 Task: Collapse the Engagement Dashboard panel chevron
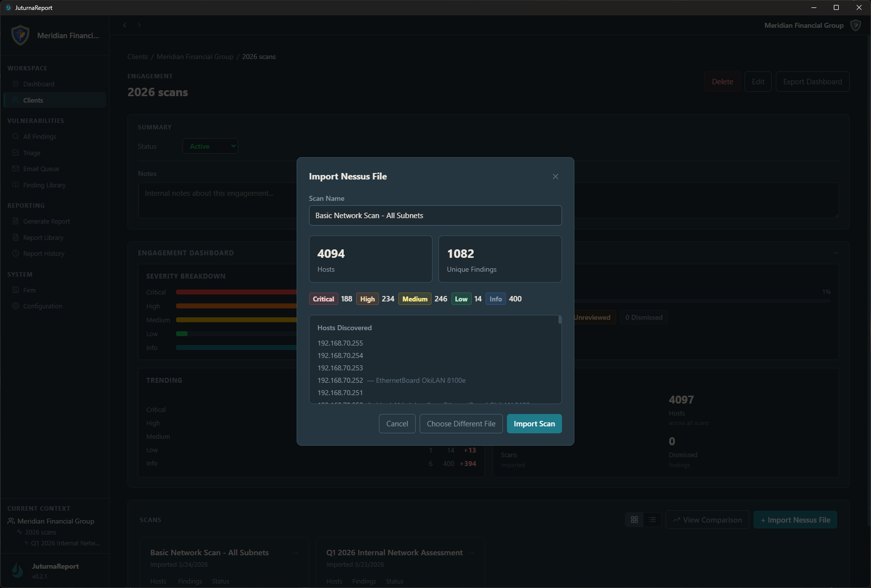pyautogui.click(x=835, y=252)
